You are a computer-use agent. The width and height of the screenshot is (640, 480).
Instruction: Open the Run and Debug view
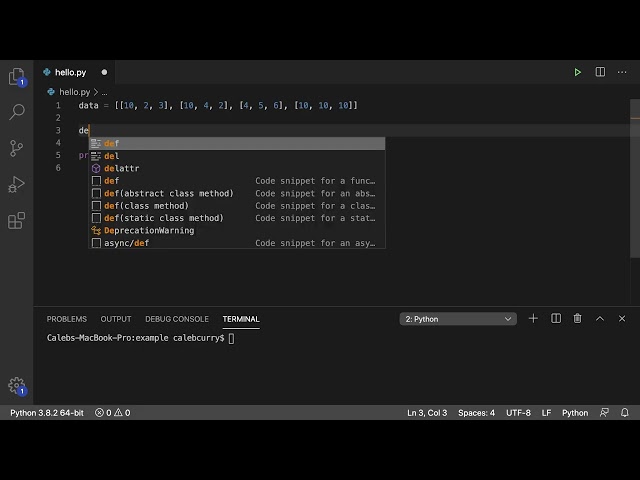click(x=16, y=184)
